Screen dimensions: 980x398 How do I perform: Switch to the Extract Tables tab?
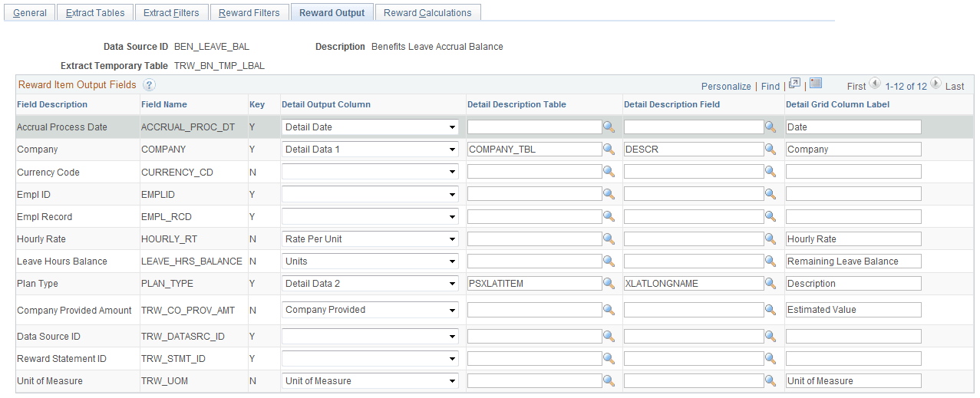click(95, 12)
